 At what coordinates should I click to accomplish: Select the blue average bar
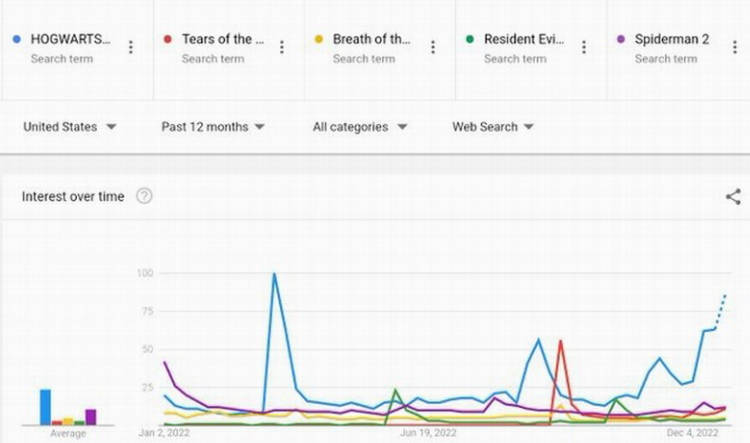click(x=45, y=407)
